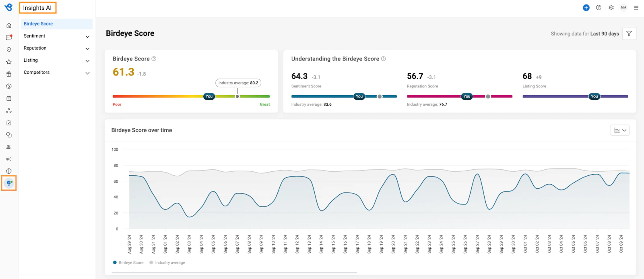644x279 pixels.
Task: Click info icon beside Understanding the Birdeye Score
Action: pyautogui.click(x=384, y=59)
